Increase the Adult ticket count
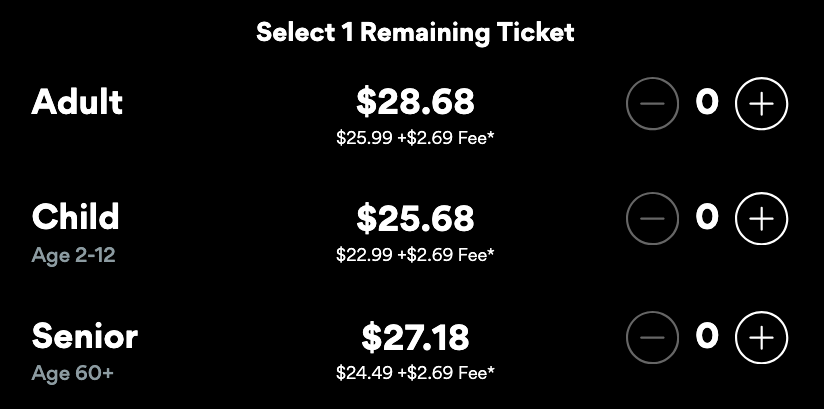This screenshot has width=824, height=409. pos(762,105)
